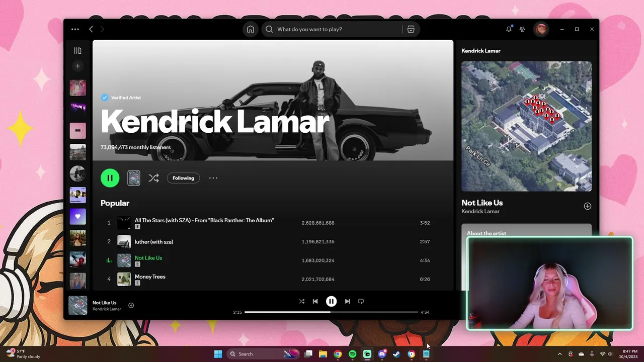Open the now-playing cover beside green button

pyautogui.click(x=134, y=178)
